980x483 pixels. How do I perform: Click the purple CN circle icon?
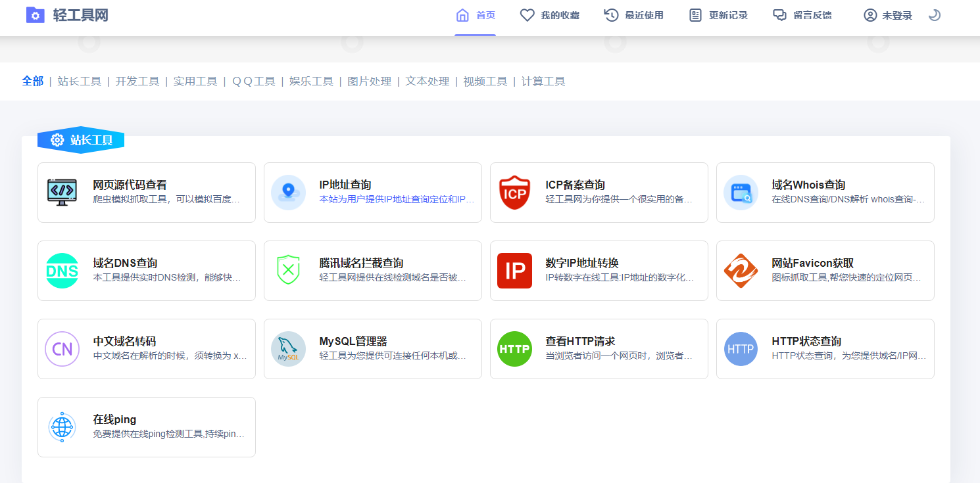(x=62, y=349)
